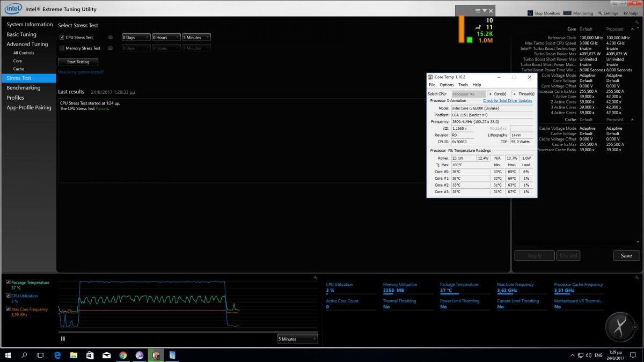Viewport: 644px width, 362px height.
Task: Open Basic Tuning section
Action: click(21, 34)
